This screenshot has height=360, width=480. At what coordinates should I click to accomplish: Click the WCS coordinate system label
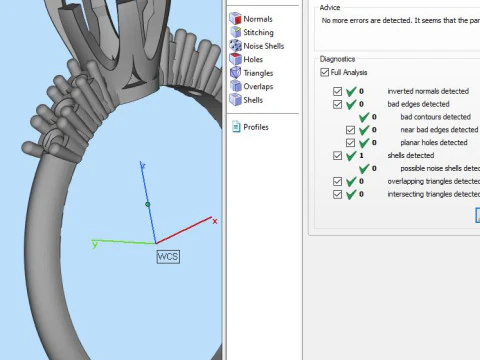click(x=168, y=257)
